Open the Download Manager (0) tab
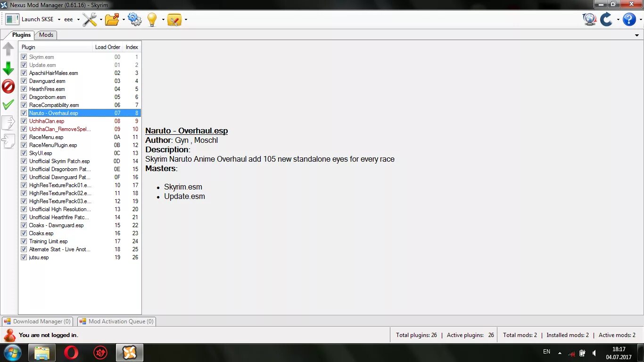This screenshot has width=644, height=362. point(37,321)
